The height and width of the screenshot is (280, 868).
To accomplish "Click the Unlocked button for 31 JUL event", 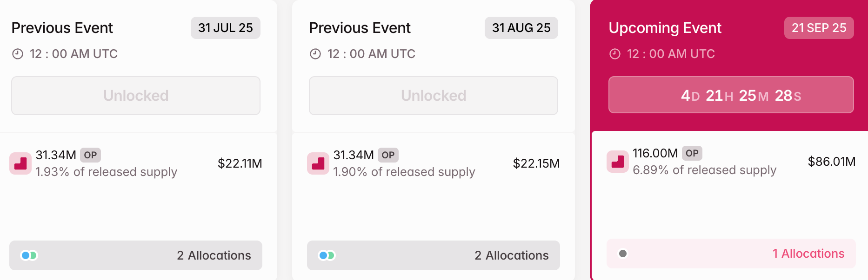I will coord(136,96).
